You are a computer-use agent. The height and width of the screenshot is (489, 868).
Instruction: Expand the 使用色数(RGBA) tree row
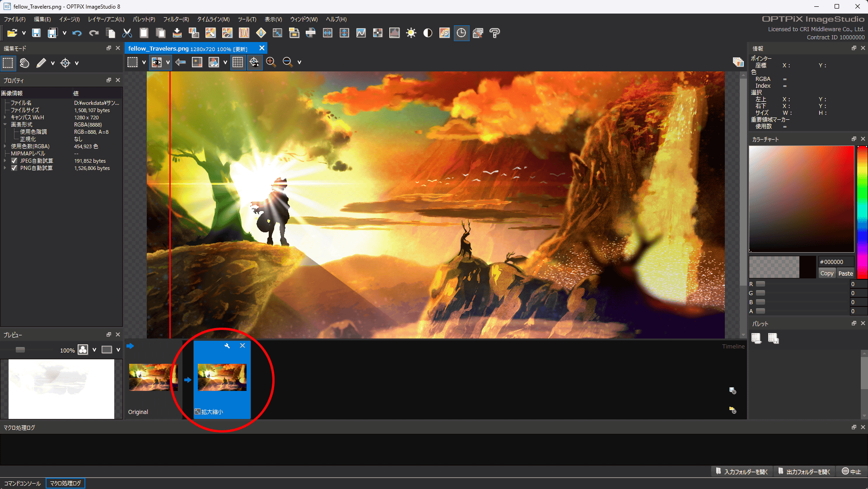tap(5, 146)
